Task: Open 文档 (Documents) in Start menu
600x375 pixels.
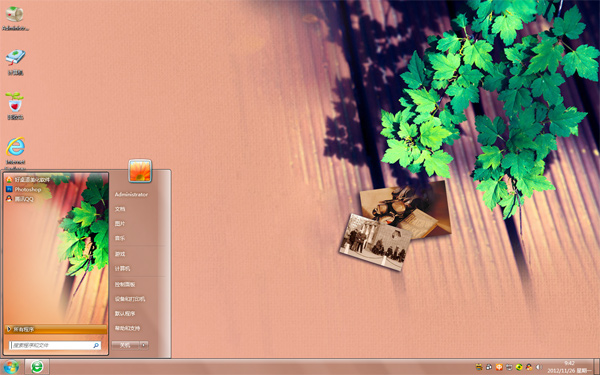Action: [120, 209]
